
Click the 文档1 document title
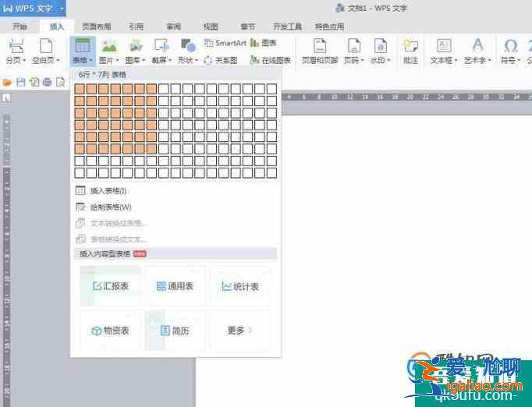pos(357,8)
